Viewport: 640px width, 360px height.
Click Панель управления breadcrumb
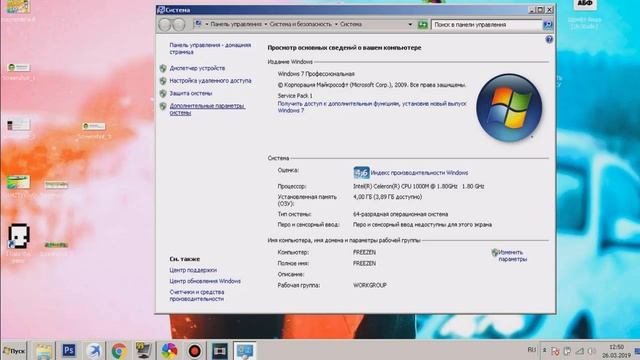pos(236,24)
